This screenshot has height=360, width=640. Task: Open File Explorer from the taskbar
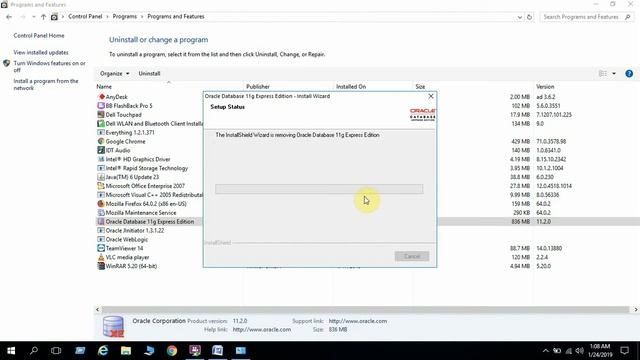pos(126,351)
